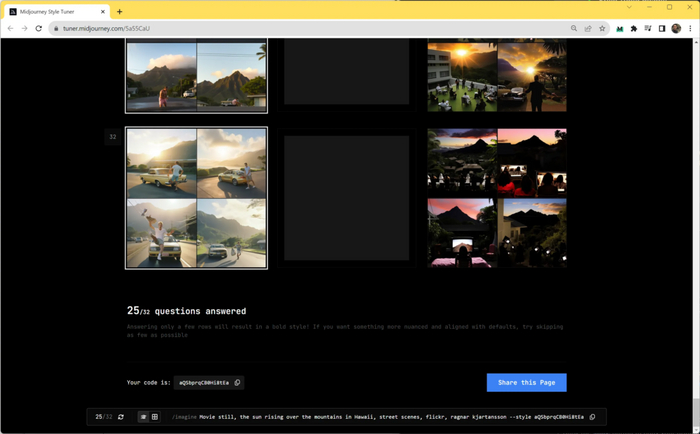
Task: Close the Midjourney Style Tuner tab
Action: point(103,12)
